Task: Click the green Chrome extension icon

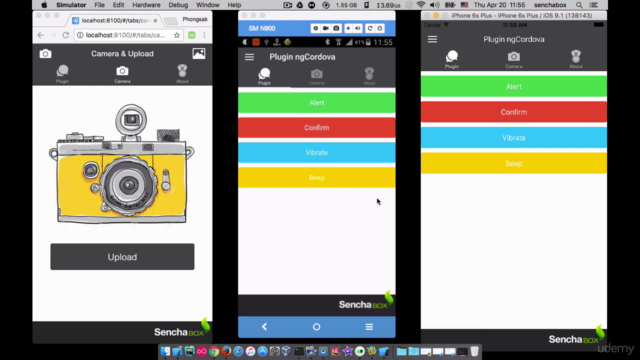Action: point(191,35)
